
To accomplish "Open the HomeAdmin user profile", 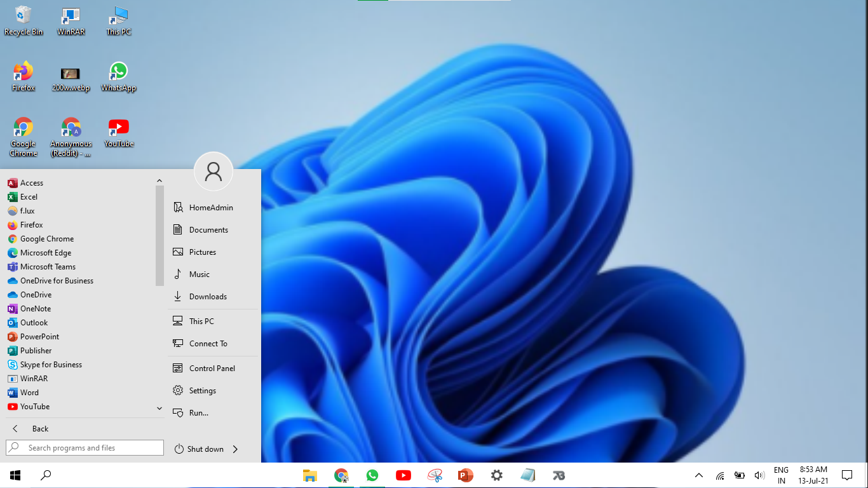I will pos(210,207).
